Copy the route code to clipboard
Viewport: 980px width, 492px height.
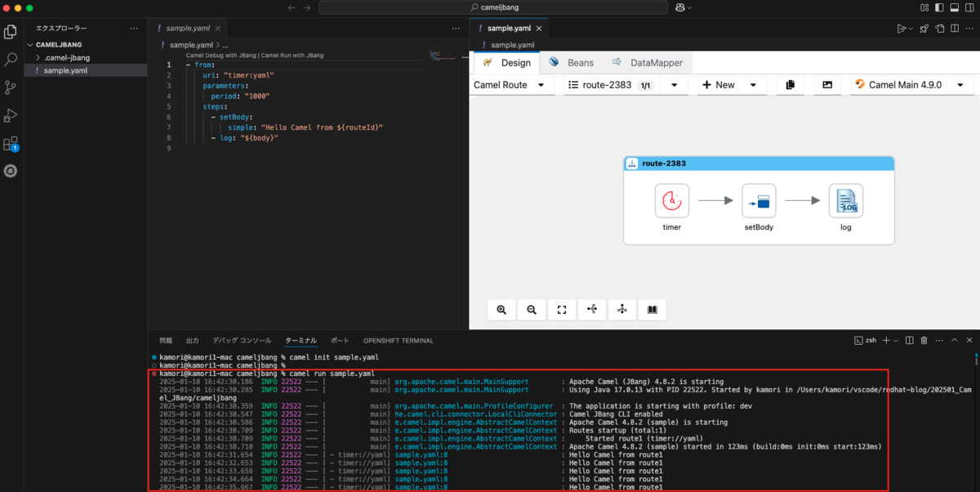790,85
